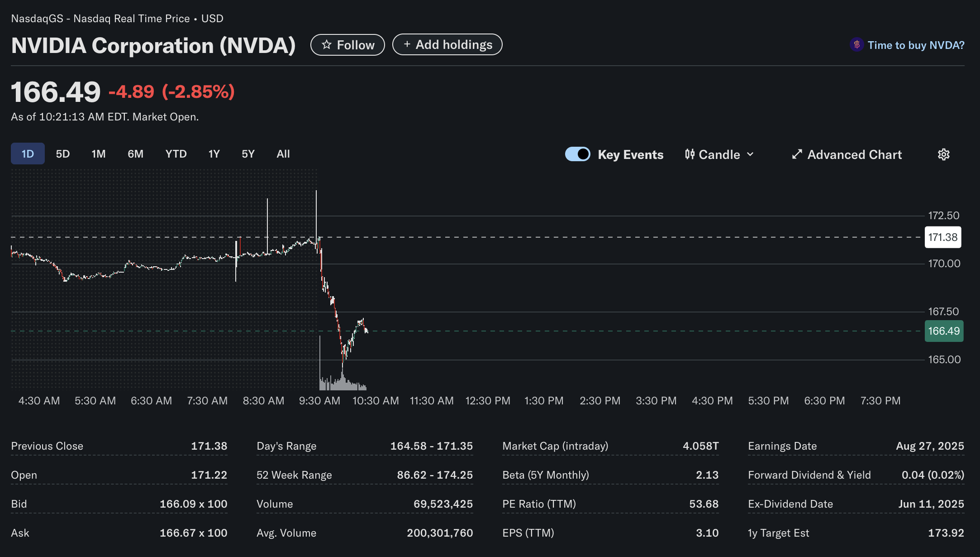The image size is (980, 557).
Task: Switch to the 5D time range
Action: (x=63, y=154)
